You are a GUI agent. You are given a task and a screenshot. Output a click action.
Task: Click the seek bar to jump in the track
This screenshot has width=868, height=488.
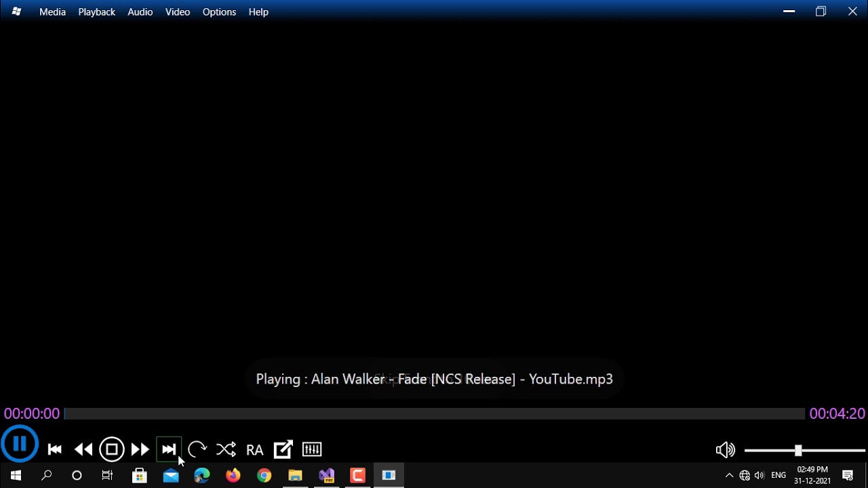pos(435,413)
